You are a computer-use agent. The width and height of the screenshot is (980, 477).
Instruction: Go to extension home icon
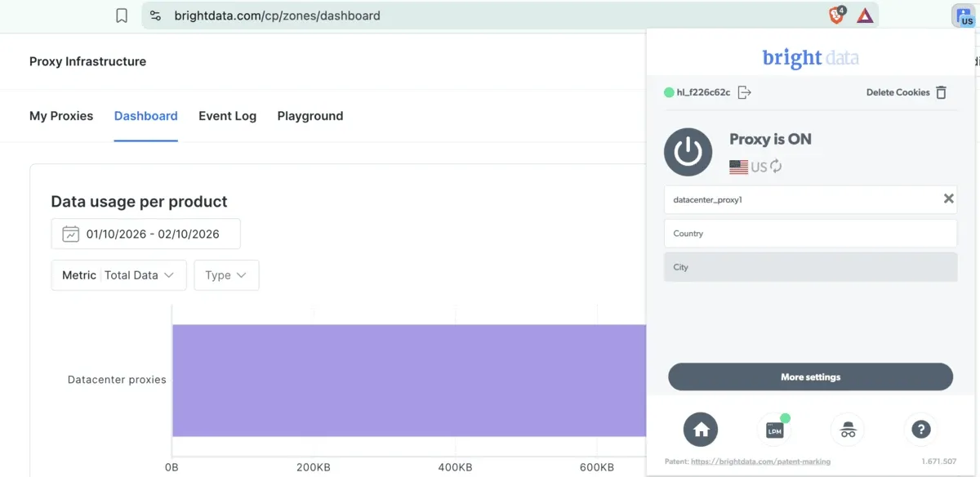coord(701,429)
